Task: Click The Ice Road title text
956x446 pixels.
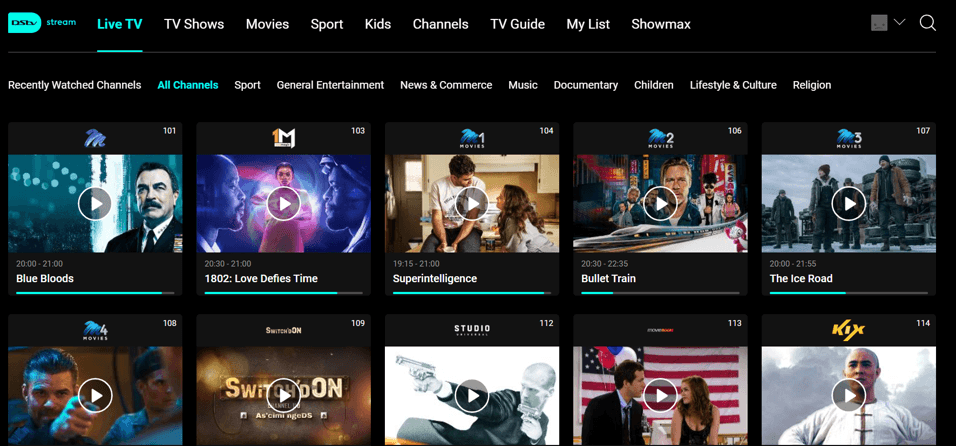Action: click(x=801, y=278)
